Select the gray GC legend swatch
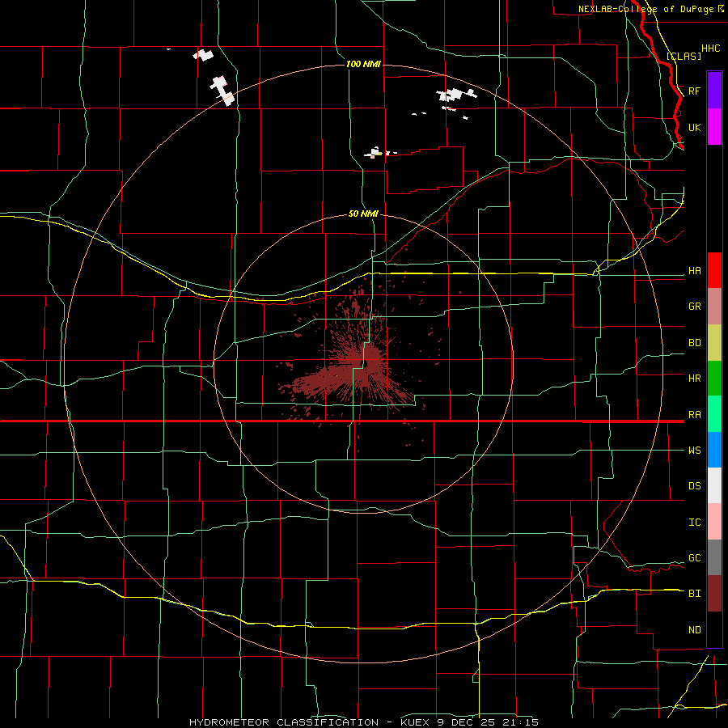This screenshot has height=728, width=728. pyautogui.click(x=714, y=557)
